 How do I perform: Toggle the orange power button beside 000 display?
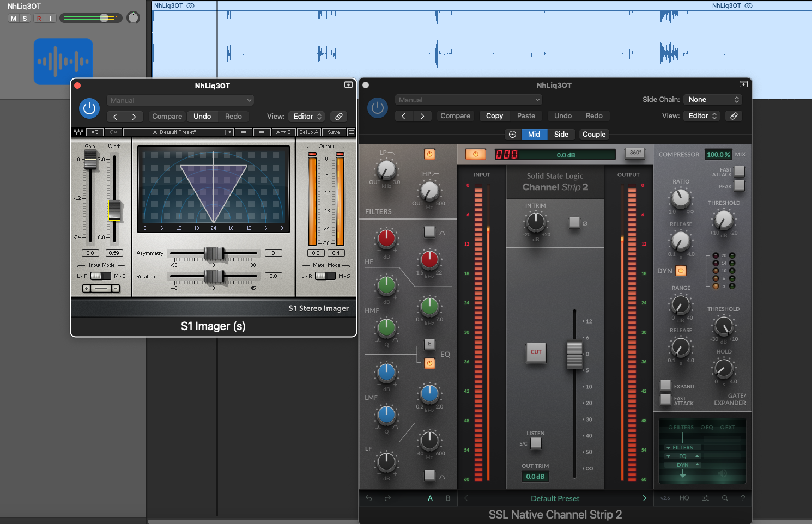point(475,154)
